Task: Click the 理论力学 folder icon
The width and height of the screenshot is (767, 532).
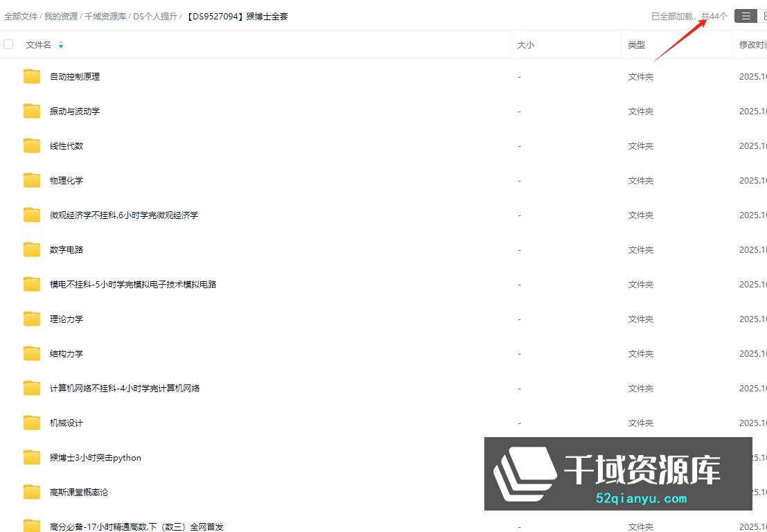Action: click(x=32, y=319)
